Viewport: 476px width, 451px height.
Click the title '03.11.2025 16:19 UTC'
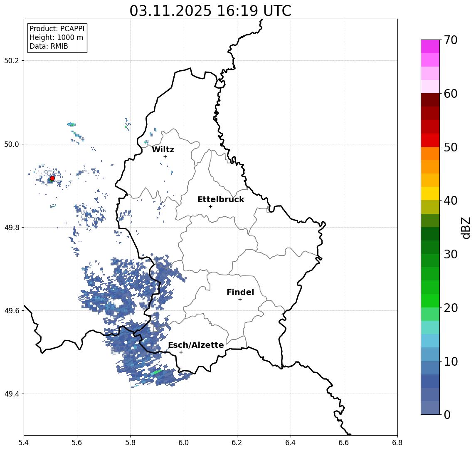(210, 11)
